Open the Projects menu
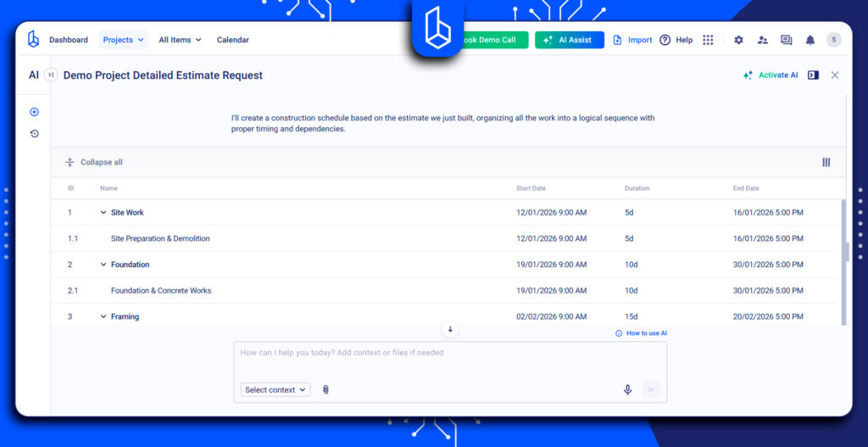The width and height of the screenshot is (868, 447). click(x=124, y=40)
